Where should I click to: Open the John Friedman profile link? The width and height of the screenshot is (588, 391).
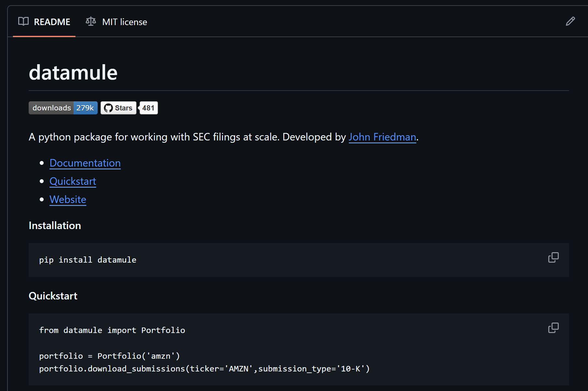382,137
